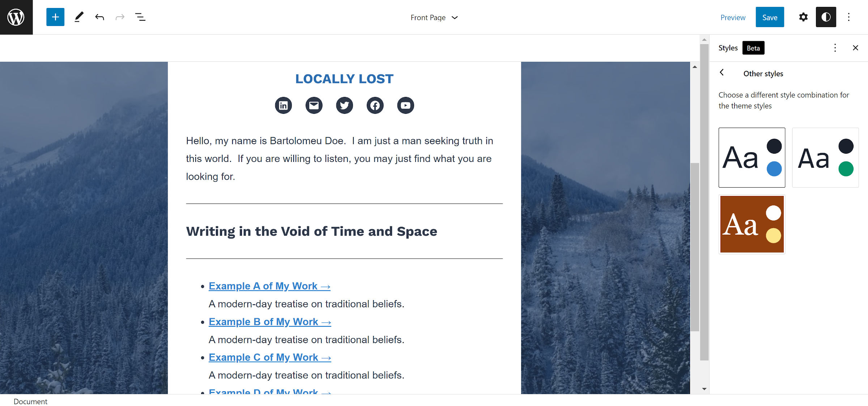868x406 pixels.
Task: Open the block inserter plus button
Action: tap(55, 17)
